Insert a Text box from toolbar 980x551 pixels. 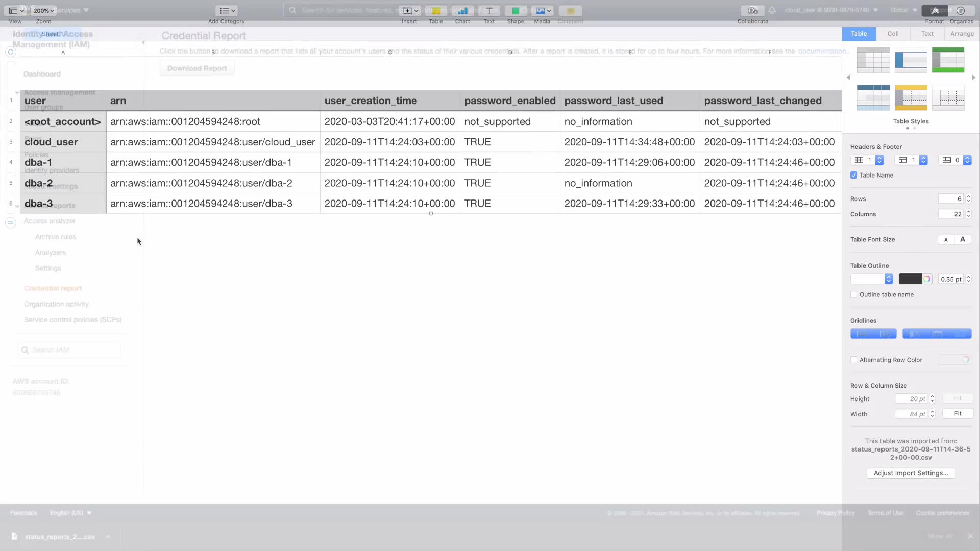point(489,11)
